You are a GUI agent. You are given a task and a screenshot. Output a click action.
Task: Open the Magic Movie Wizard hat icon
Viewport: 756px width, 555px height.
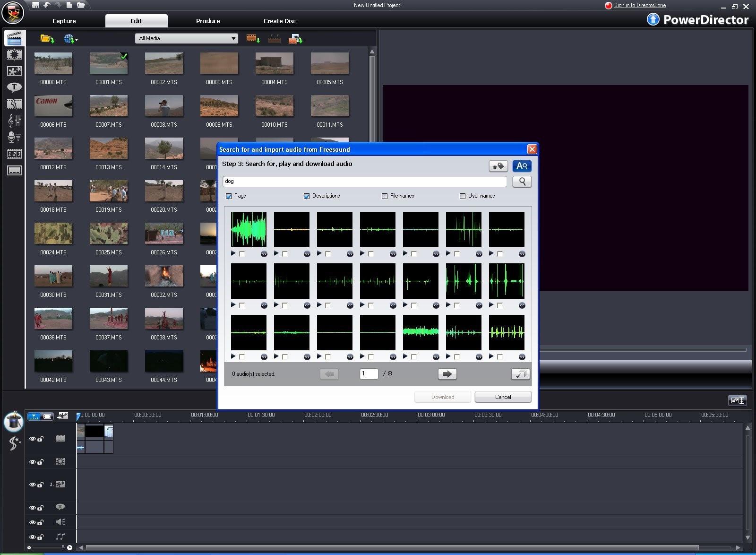point(14,421)
